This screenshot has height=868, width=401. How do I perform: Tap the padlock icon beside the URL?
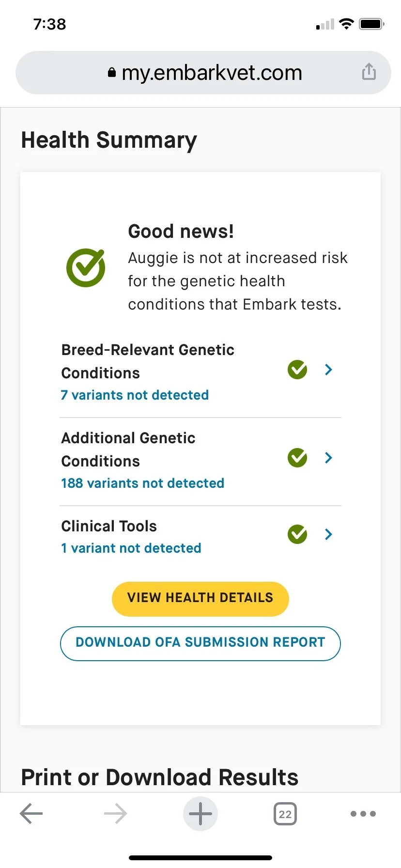tap(112, 73)
